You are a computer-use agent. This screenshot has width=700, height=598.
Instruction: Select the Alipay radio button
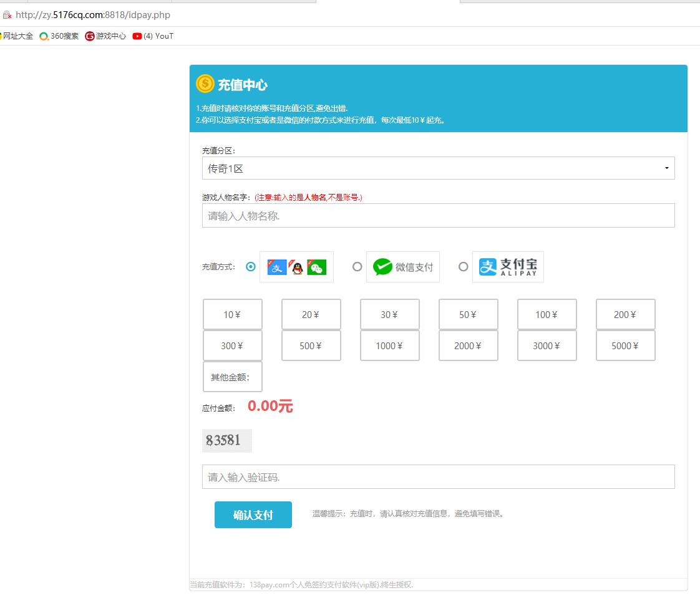pos(463,267)
